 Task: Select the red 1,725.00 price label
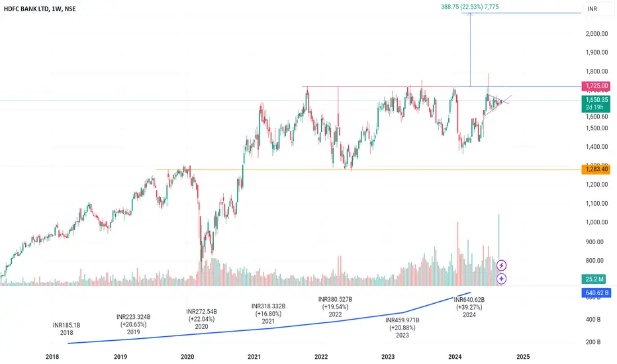tap(596, 86)
